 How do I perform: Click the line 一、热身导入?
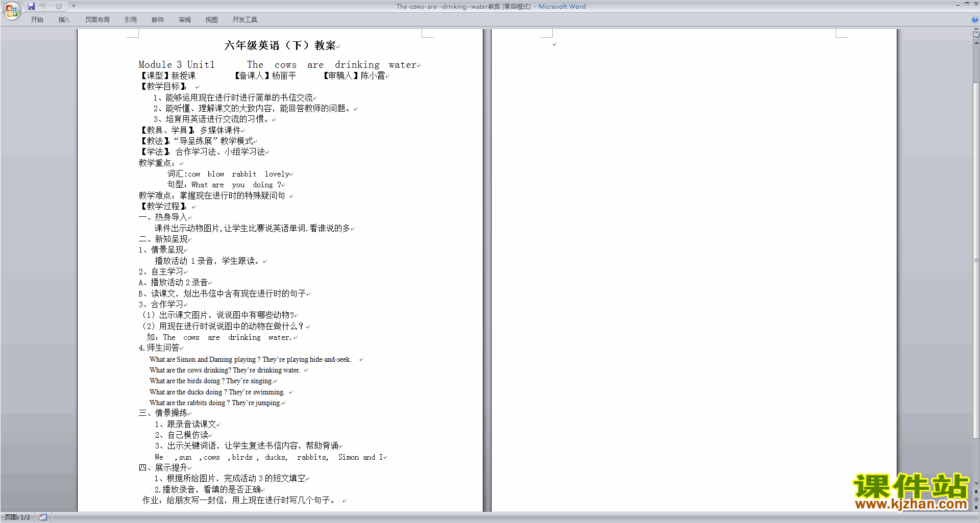pos(163,217)
